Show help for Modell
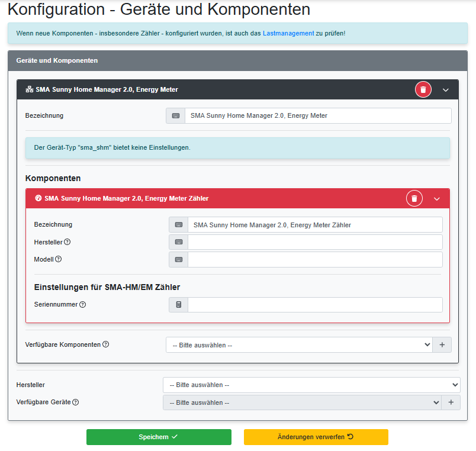476x451 pixels. coord(58,259)
